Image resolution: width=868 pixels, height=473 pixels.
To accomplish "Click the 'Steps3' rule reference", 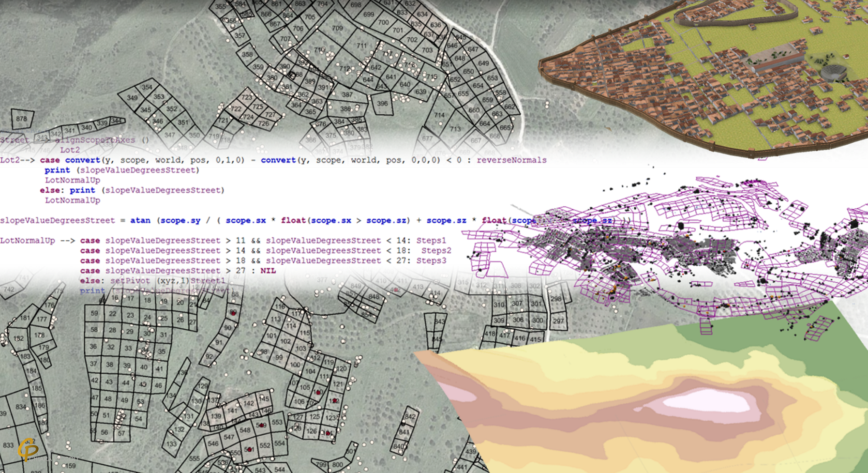I will tap(431, 260).
